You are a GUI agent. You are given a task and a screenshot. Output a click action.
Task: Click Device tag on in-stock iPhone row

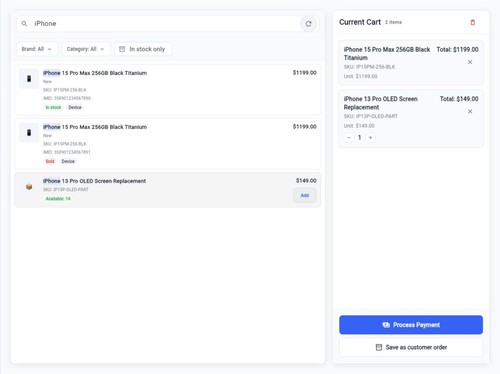(75, 107)
